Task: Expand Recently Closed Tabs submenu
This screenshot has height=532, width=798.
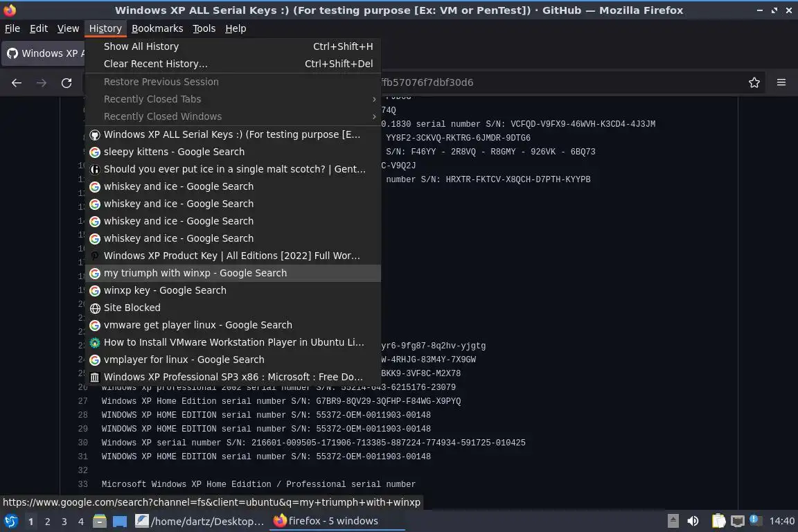Action: (233, 99)
